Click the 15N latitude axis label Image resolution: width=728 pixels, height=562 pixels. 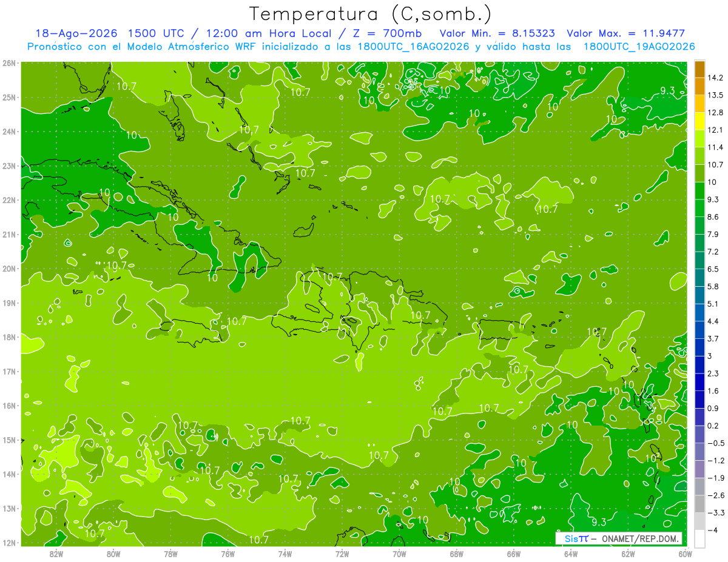[x=9, y=440]
